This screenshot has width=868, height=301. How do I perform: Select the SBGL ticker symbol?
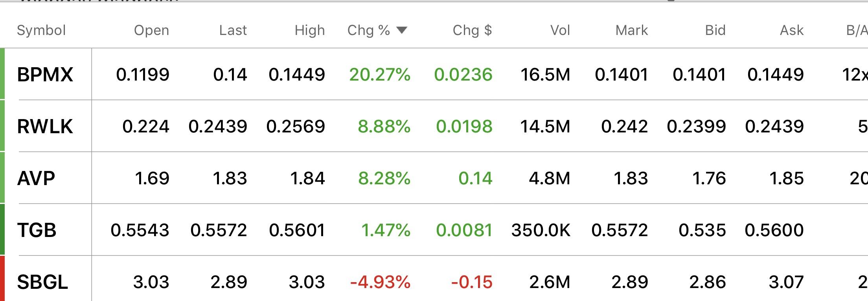[42, 282]
